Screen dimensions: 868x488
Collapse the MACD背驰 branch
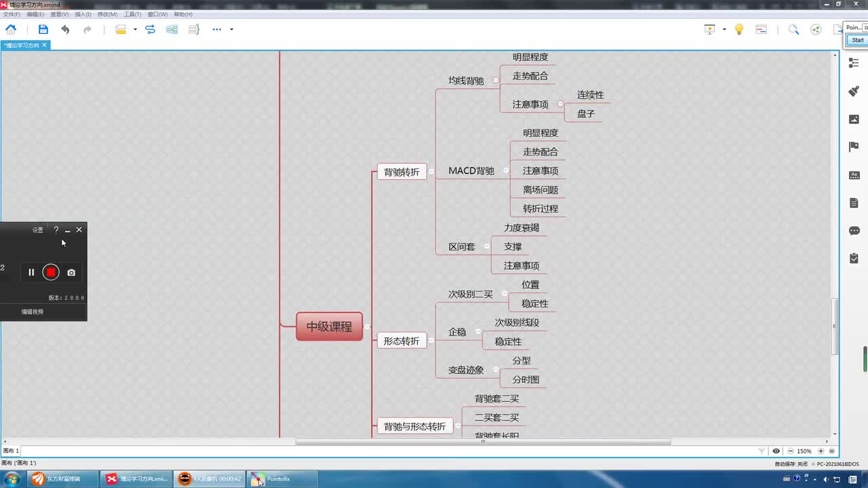[x=506, y=170]
